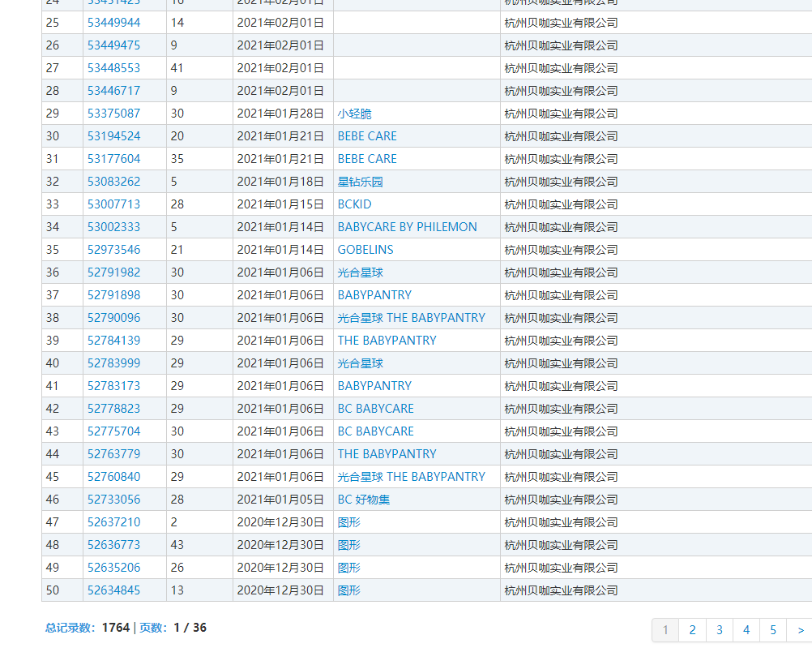Open registration number 53449944 link
The image size is (812, 665).
113,23
